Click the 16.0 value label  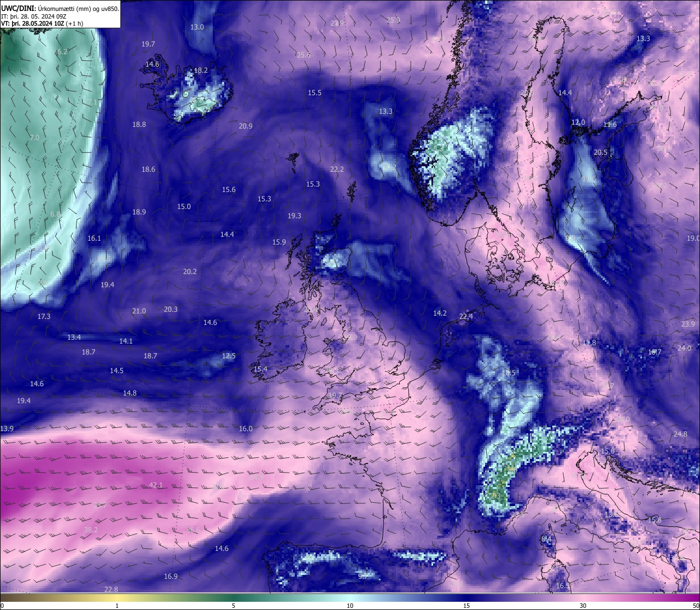click(x=246, y=428)
